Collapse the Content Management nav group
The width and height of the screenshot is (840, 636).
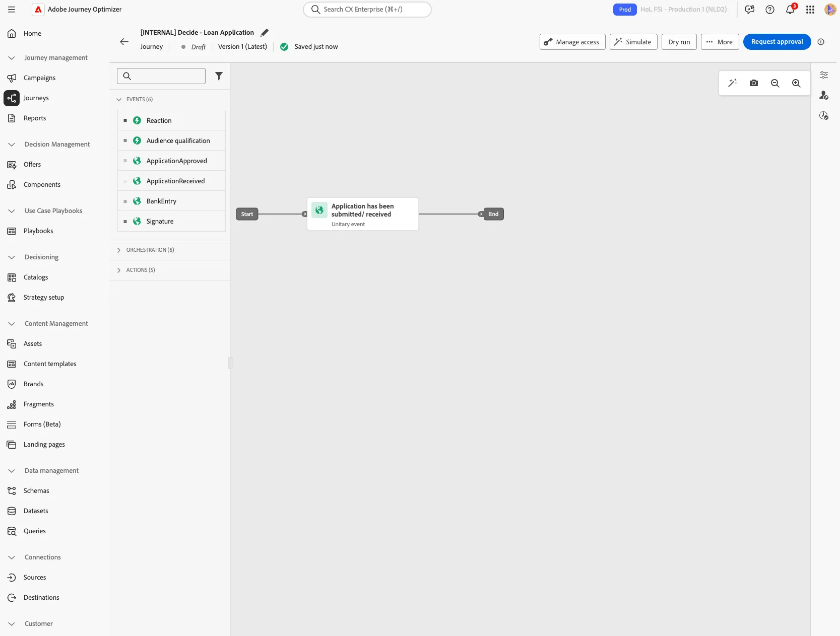(12, 324)
